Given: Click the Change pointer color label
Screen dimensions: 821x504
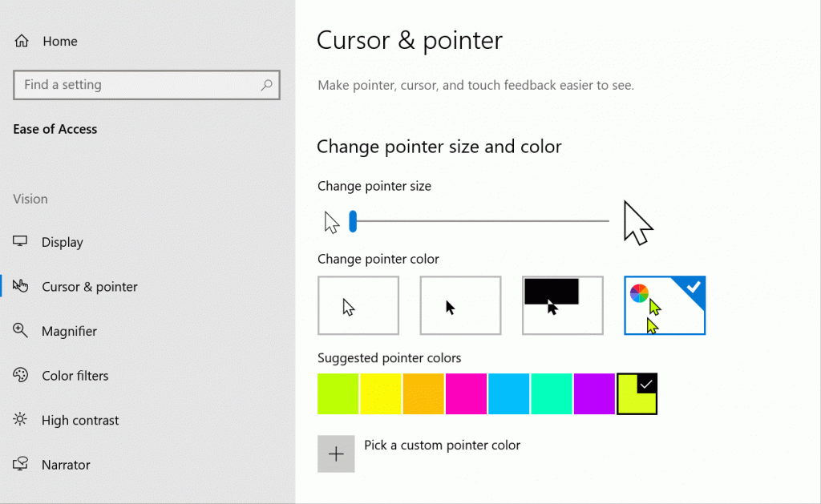Looking at the screenshot, I should point(378,259).
